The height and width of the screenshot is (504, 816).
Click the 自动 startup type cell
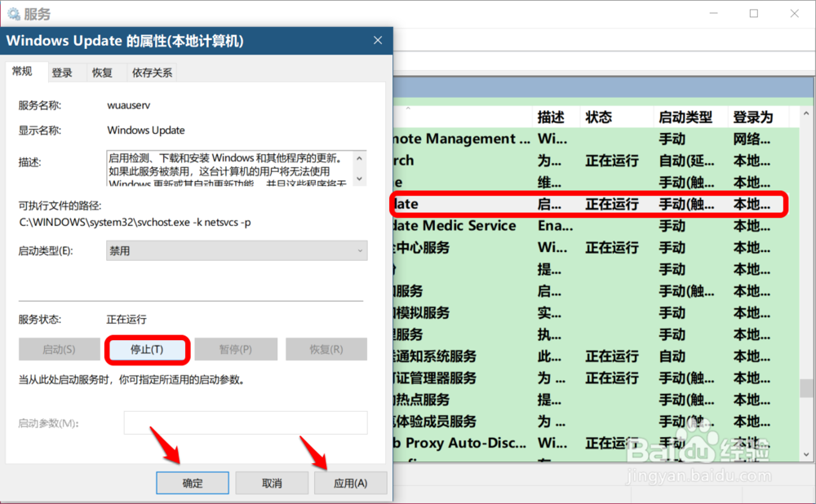point(672,356)
